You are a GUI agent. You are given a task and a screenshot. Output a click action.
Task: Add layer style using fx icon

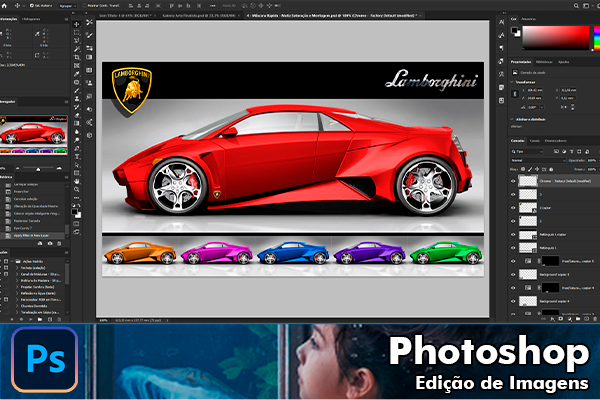pyautogui.click(x=552, y=318)
